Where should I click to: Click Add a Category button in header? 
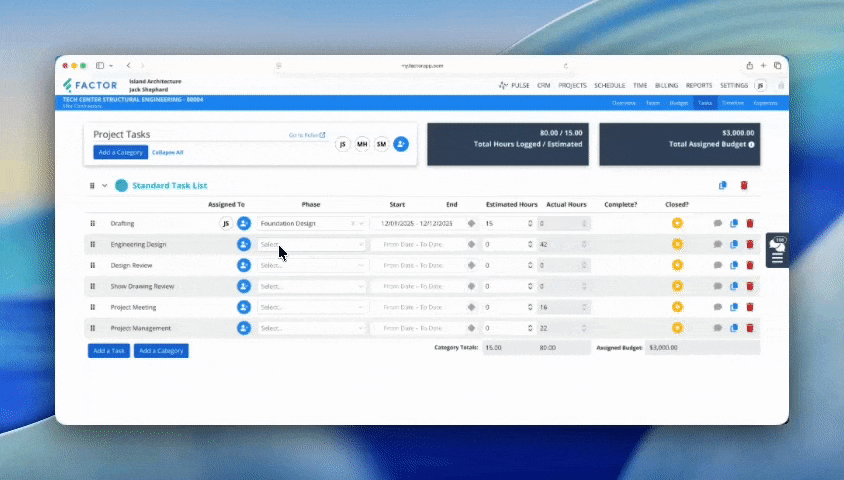pos(121,152)
